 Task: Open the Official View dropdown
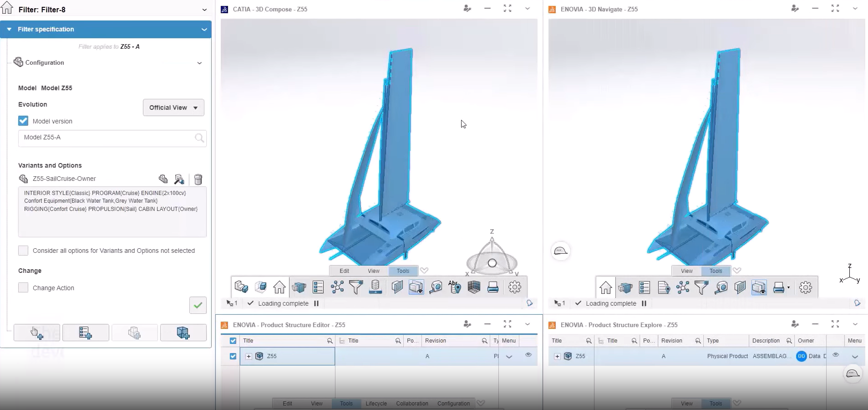pos(173,108)
